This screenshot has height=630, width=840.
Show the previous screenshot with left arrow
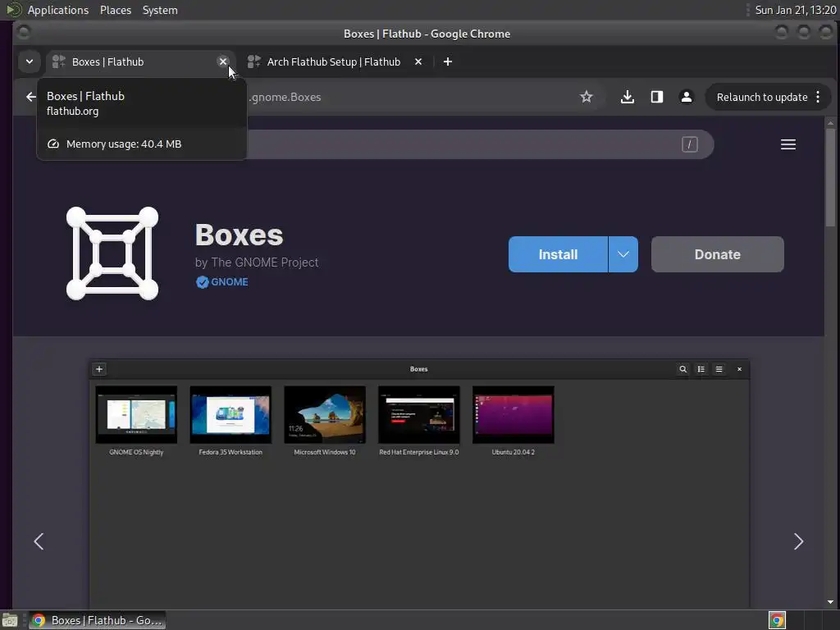[39, 541]
